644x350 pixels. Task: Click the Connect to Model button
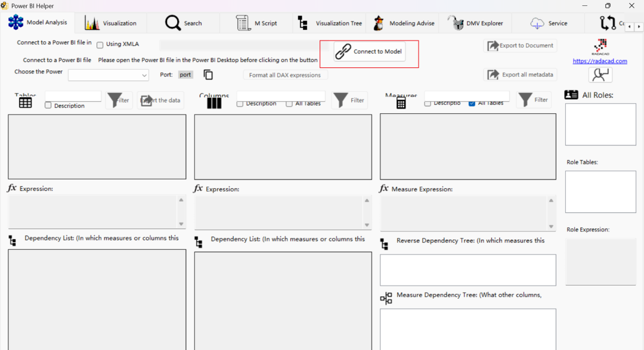coord(370,51)
